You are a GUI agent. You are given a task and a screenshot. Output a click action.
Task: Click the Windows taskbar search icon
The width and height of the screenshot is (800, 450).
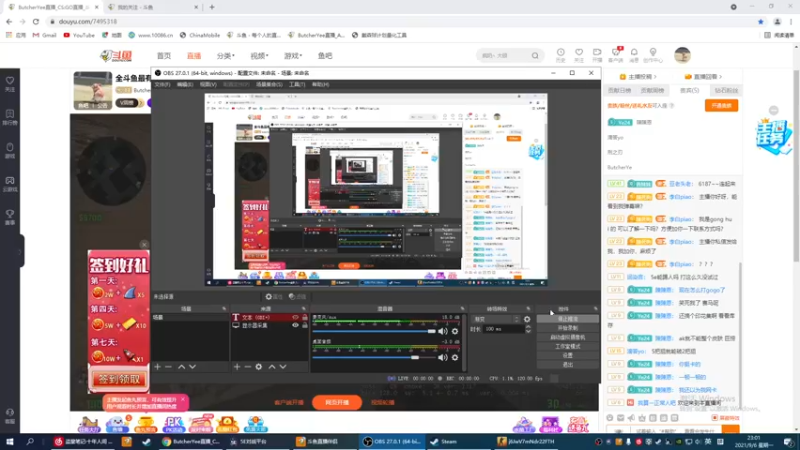point(30,442)
